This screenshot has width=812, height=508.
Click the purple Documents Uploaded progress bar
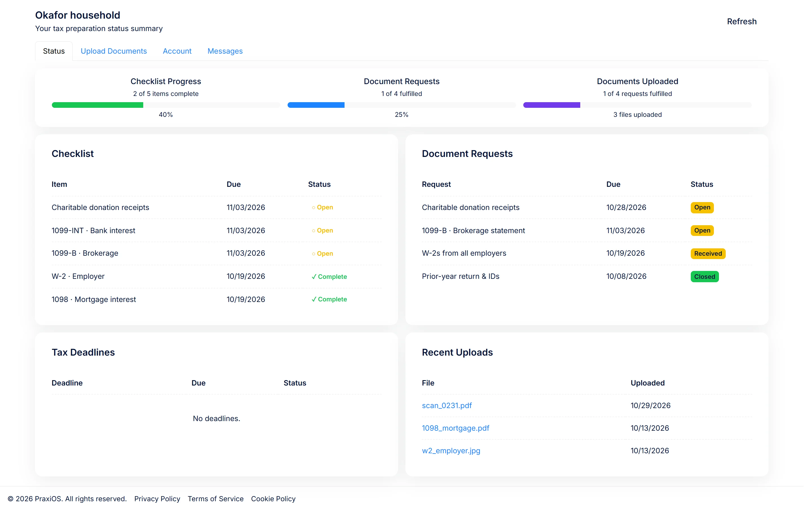click(551, 105)
